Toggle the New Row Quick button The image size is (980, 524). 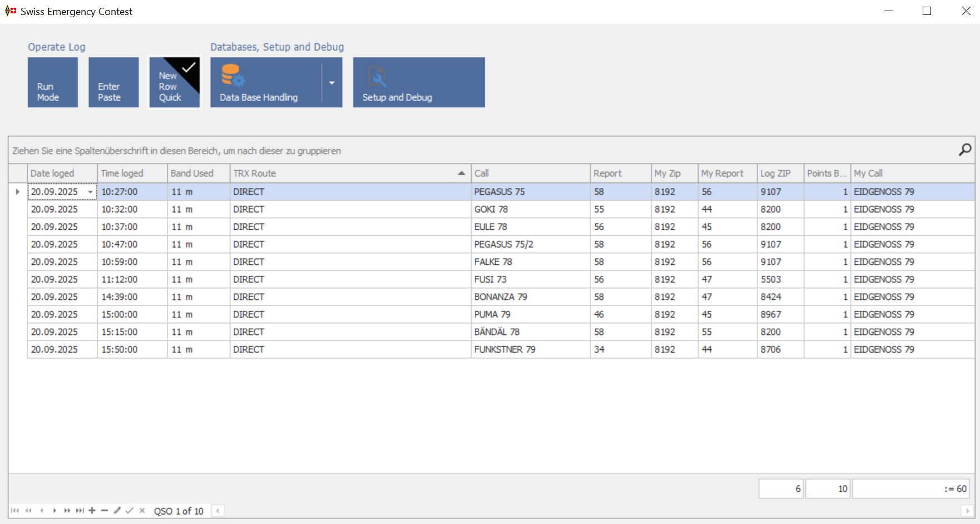point(174,82)
